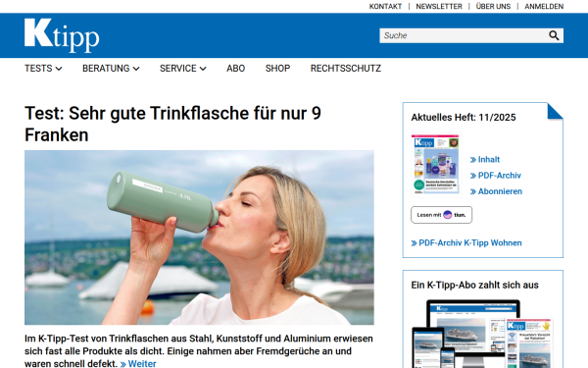Expand the SERVICE menu chevron
Image resolution: width=588 pixels, height=368 pixels.
[203, 69]
